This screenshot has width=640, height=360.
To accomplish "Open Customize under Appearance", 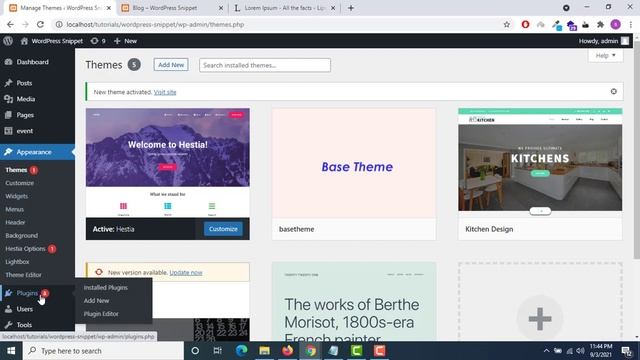I will (20, 183).
